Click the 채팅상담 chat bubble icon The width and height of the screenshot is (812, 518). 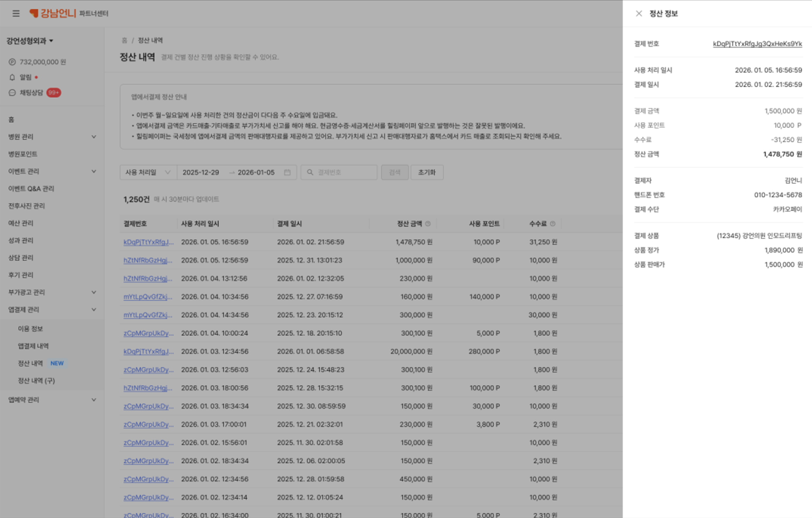pyautogui.click(x=12, y=93)
